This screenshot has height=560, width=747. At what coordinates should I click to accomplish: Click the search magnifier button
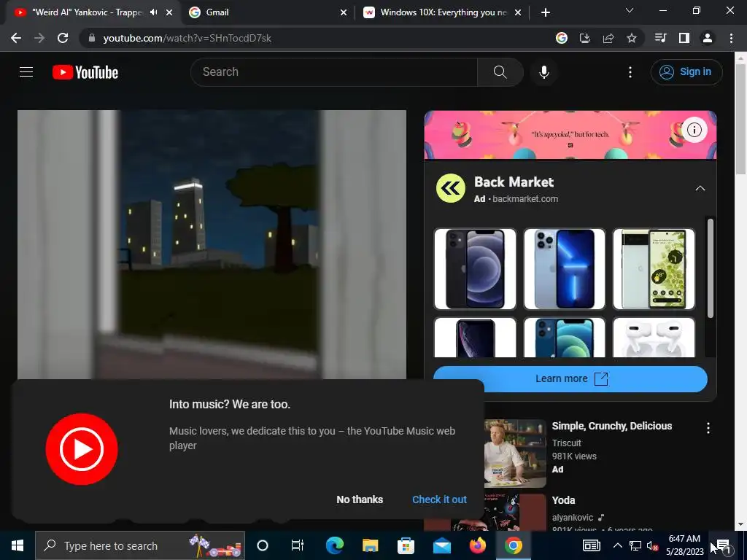coord(500,72)
